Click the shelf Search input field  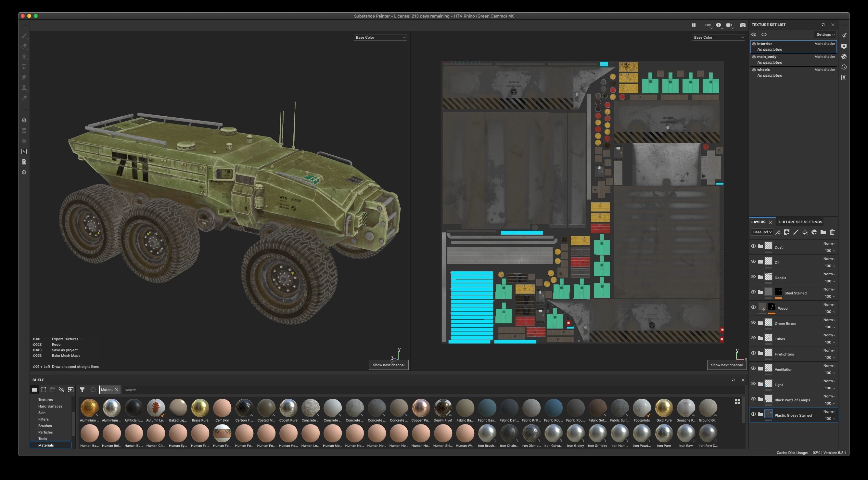pyautogui.click(x=433, y=390)
